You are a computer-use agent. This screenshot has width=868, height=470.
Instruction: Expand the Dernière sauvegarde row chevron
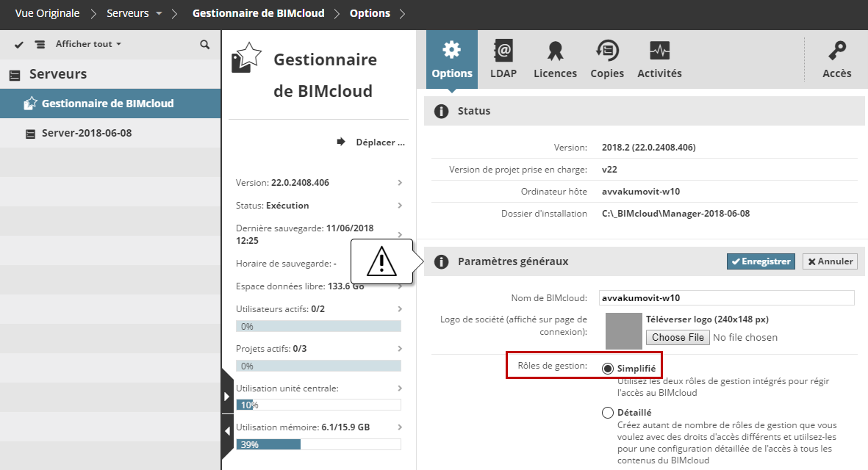[x=400, y=234]
